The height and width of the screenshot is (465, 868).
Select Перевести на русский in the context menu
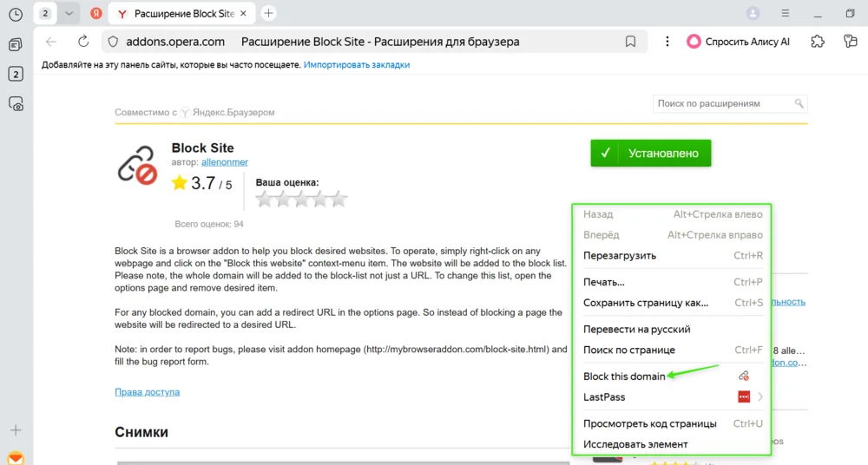pos(673,330)
